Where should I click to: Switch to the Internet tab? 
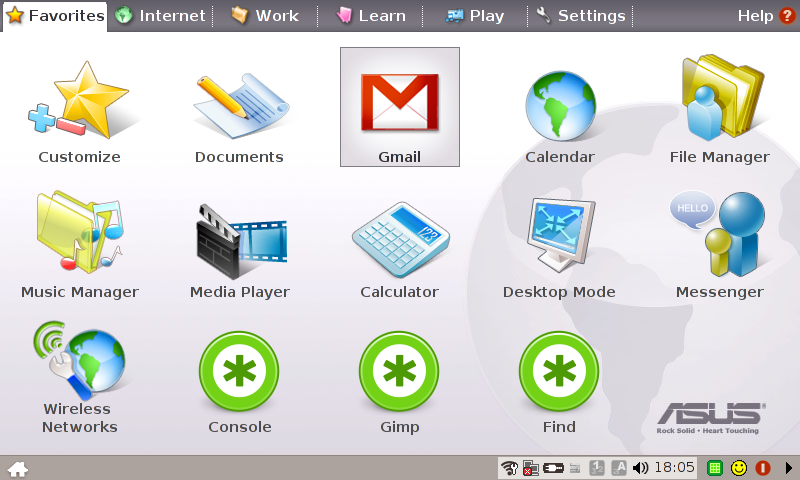[x=160, y=16]
